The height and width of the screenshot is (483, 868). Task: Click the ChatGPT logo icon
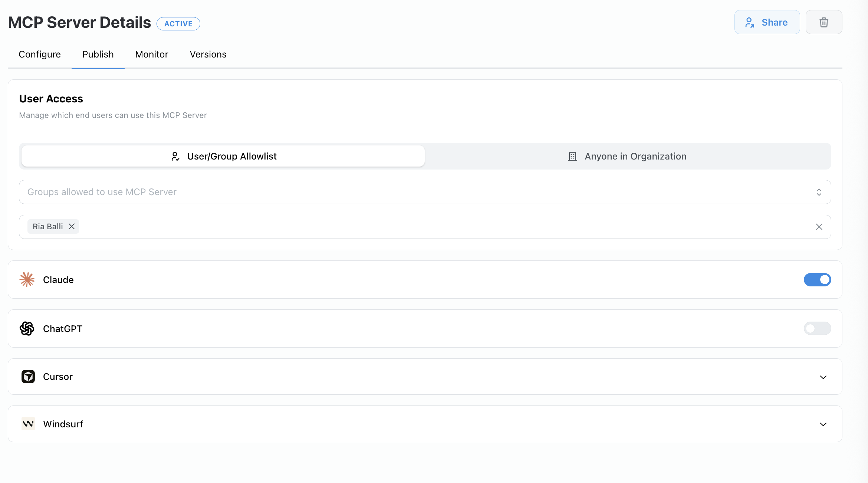[x=27, y=328]
